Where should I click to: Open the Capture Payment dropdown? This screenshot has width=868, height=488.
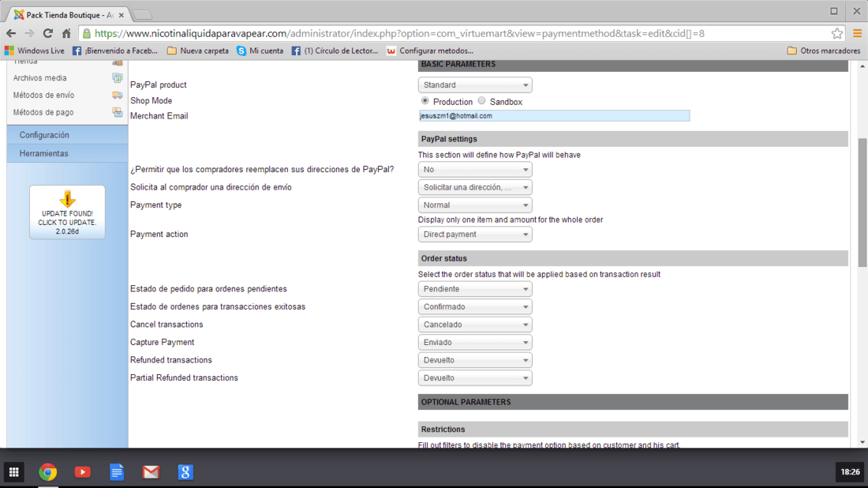[x=475, y=343]
